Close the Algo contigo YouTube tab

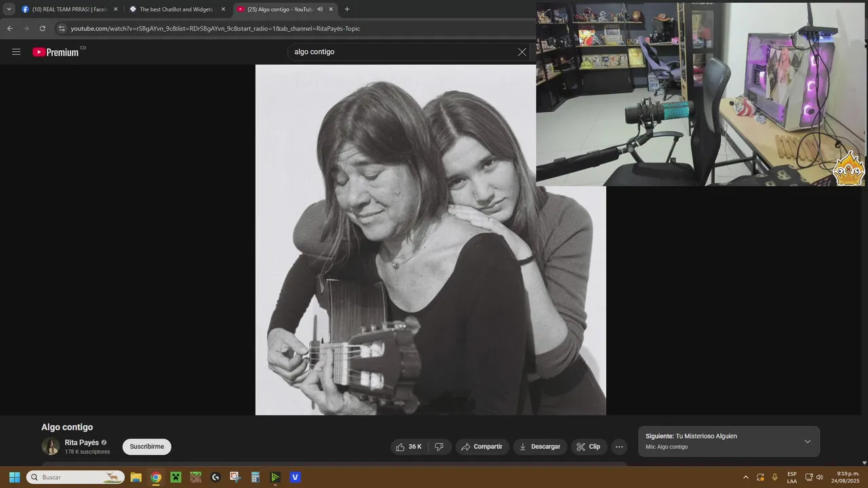(x=331, y=9)
